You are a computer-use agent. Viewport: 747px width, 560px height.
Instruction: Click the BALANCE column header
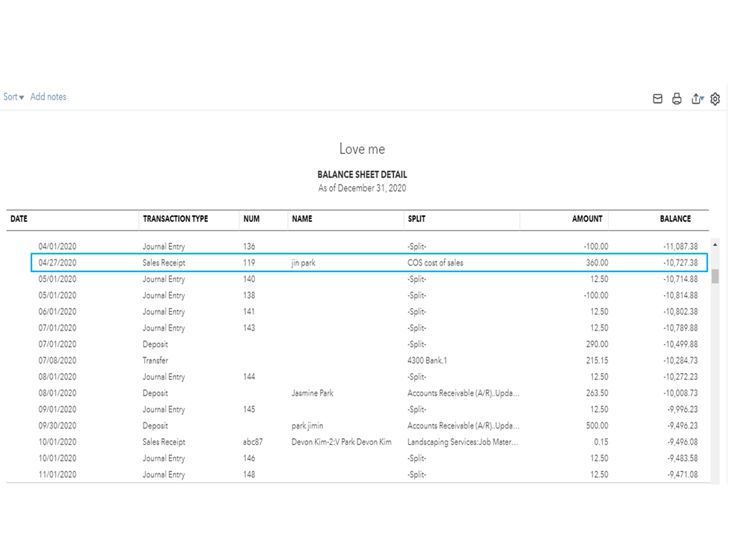(x=675, y=219)
